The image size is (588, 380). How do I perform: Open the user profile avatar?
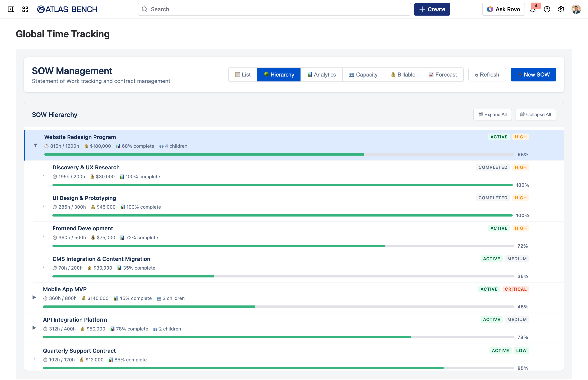pyautogui.click(x=576, y=9)
